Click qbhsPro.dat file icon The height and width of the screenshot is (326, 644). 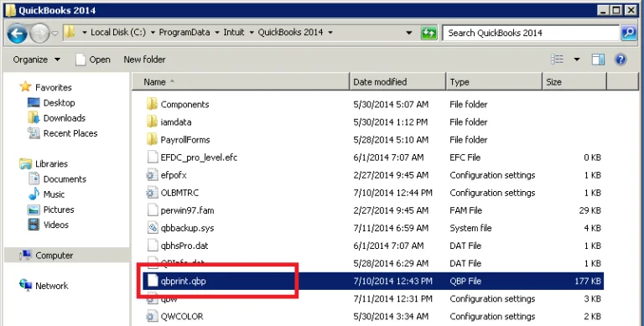[153, 246]
